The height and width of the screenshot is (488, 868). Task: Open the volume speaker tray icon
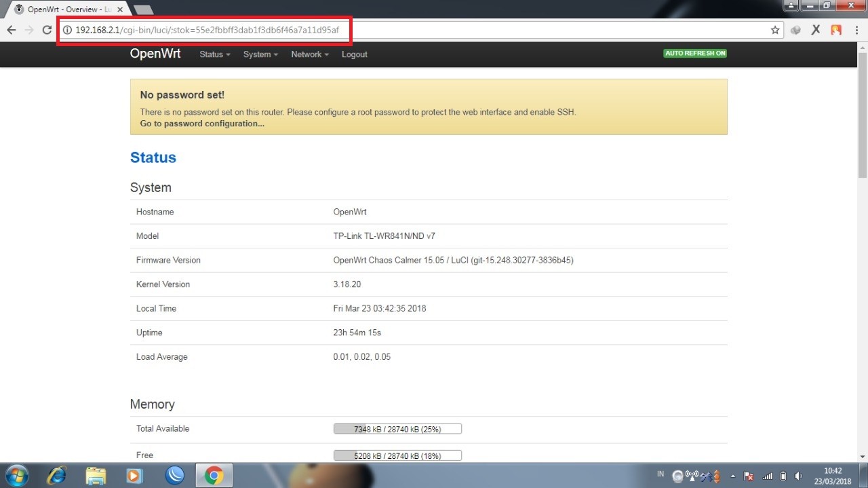799,476
